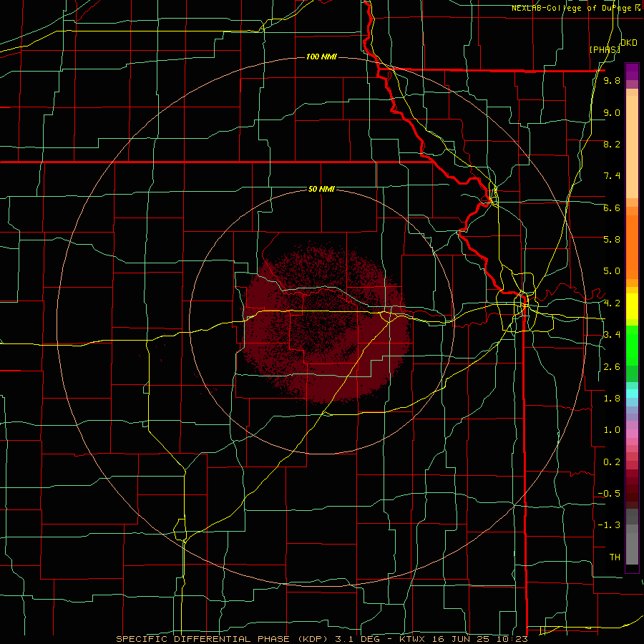Click the -1.3 value on the color scale

[x=609, y=525]
